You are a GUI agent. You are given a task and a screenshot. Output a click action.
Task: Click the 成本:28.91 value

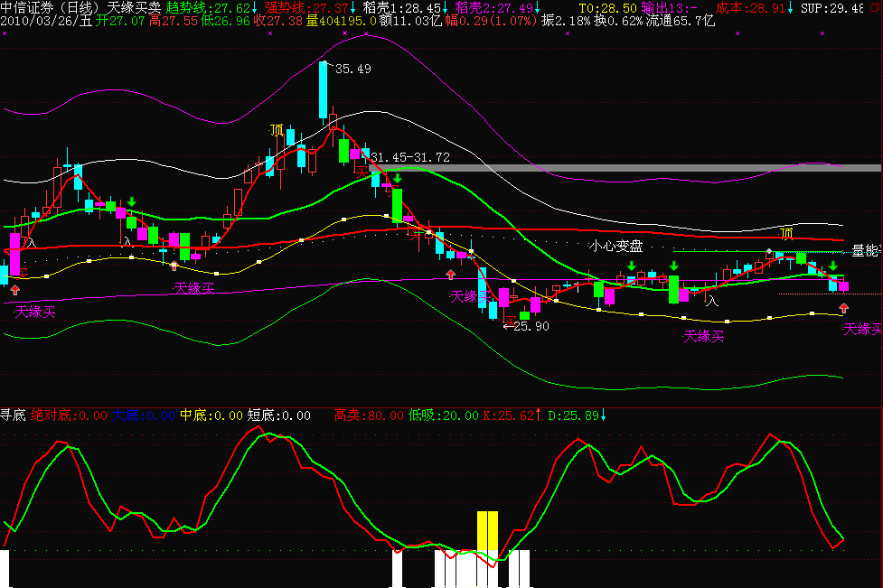752,8
